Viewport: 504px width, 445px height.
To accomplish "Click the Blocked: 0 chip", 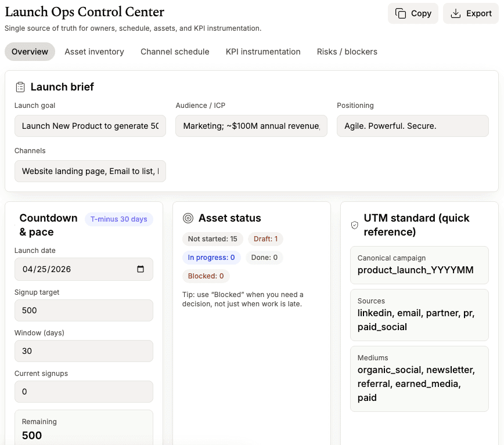I will click(x=206, y=276).
